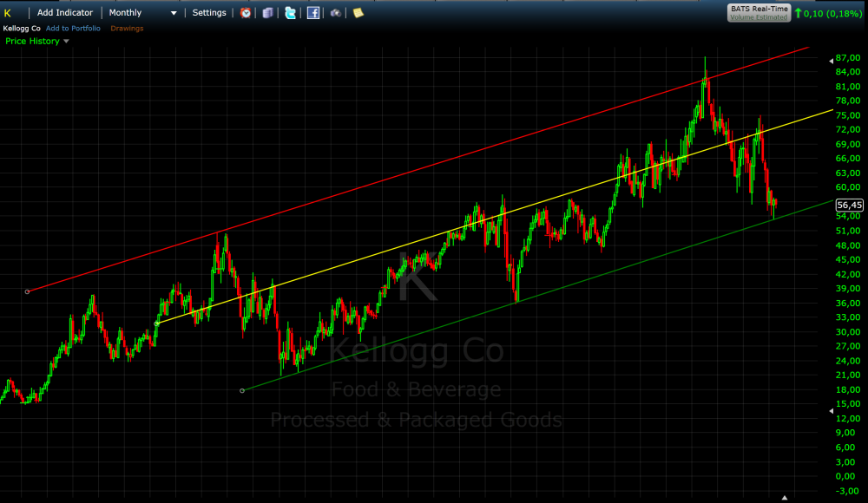
Task: Click the 75,00 price axis label
Action: 848,115
